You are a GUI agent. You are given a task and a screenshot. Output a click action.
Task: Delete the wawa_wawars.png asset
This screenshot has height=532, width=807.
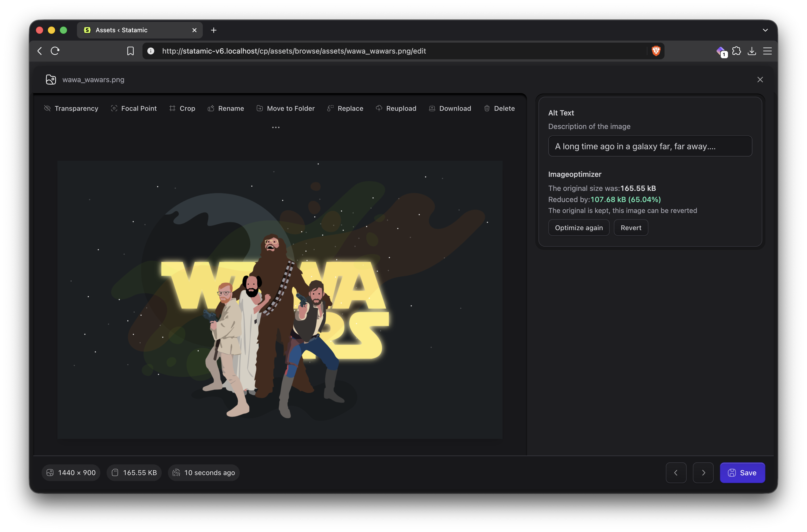[499, 108]
